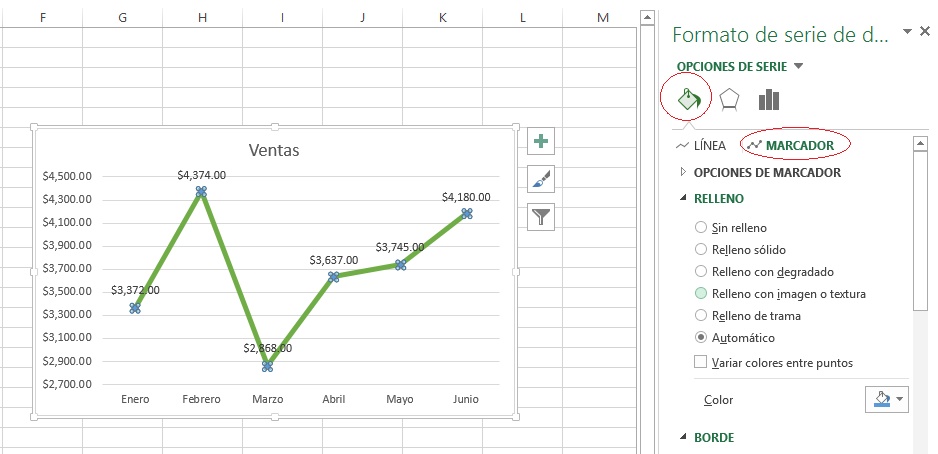Image resolution: width=938 pixels, height=454 pixels.
Task: Enable Variar colores entre puntos checkbox
Action: tap(701, 362)
